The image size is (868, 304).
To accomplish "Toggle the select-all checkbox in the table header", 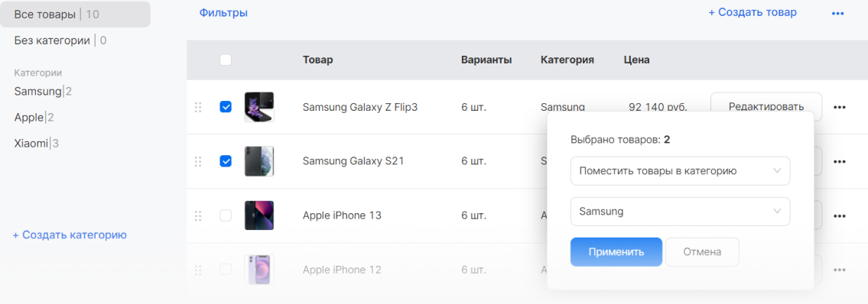I will coord(226,60).
